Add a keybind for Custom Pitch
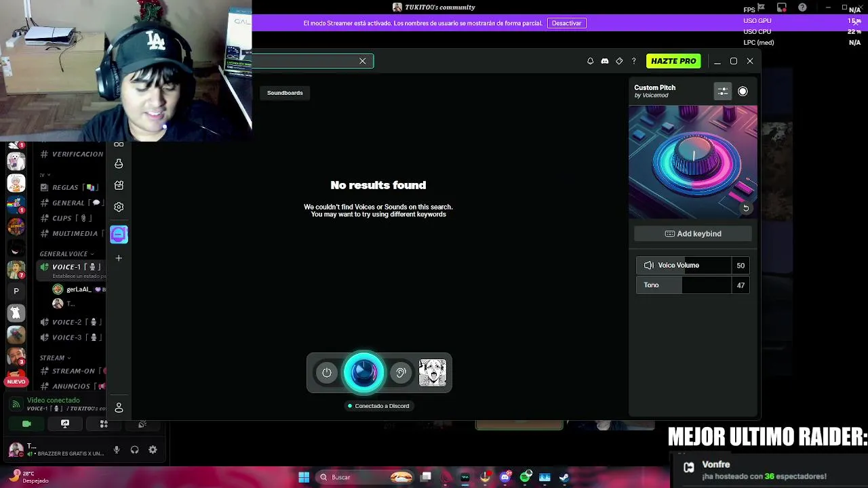This screenshot has height=488, width=868. [693, 234]
